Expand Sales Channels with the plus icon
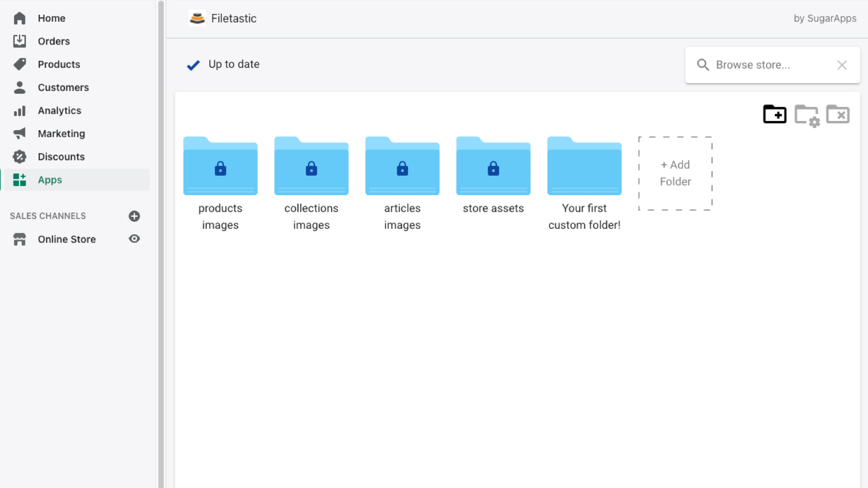 click(x=134, y=216)
